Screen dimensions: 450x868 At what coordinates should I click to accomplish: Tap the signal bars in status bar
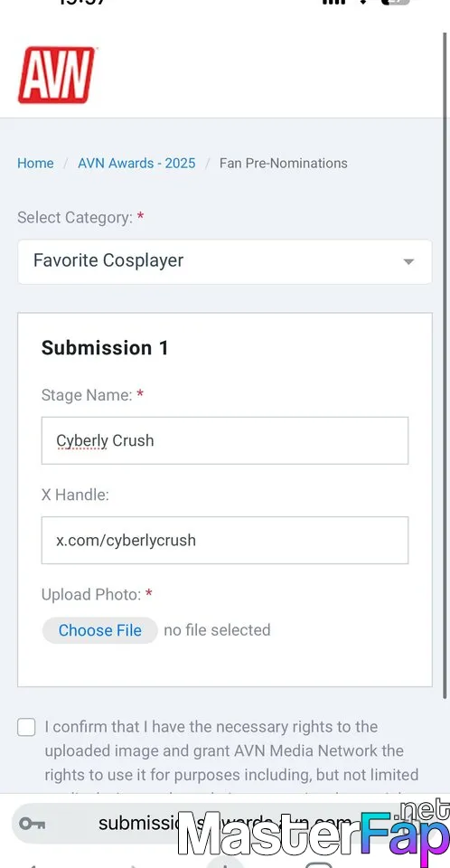[333, 2]
